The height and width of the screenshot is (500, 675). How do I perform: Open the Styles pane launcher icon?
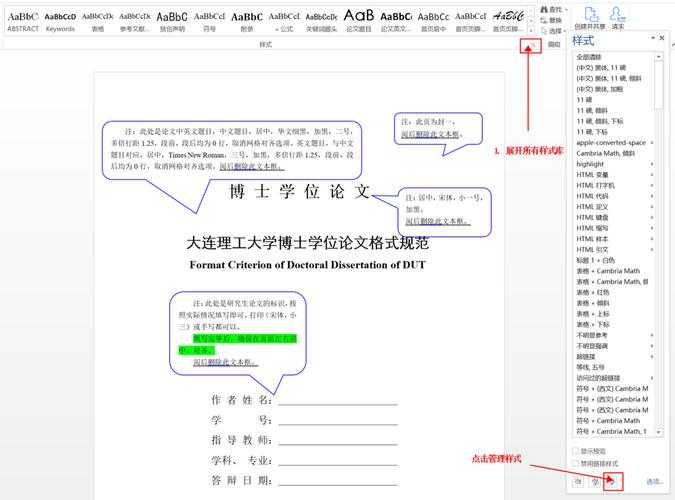pos(533,45)
